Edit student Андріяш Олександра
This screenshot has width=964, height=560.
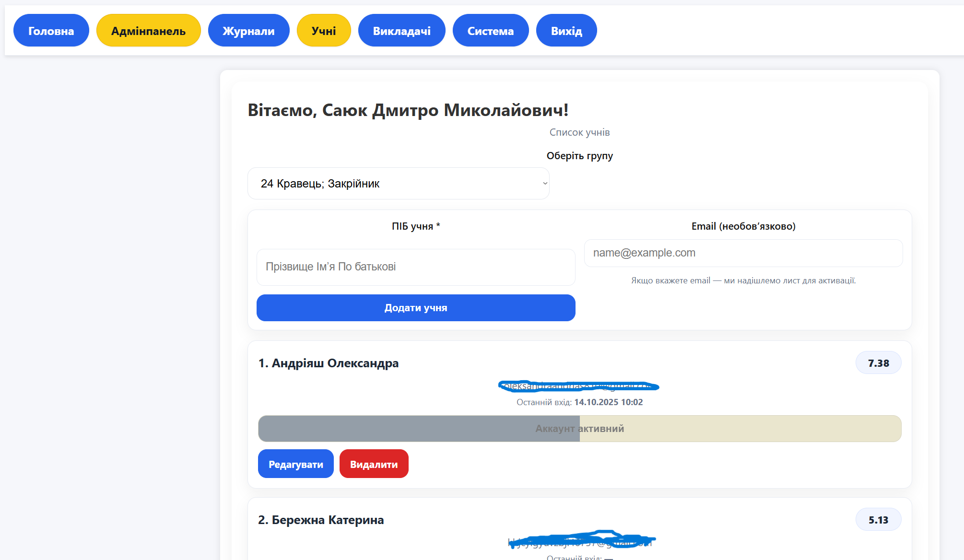click(295, 464)
